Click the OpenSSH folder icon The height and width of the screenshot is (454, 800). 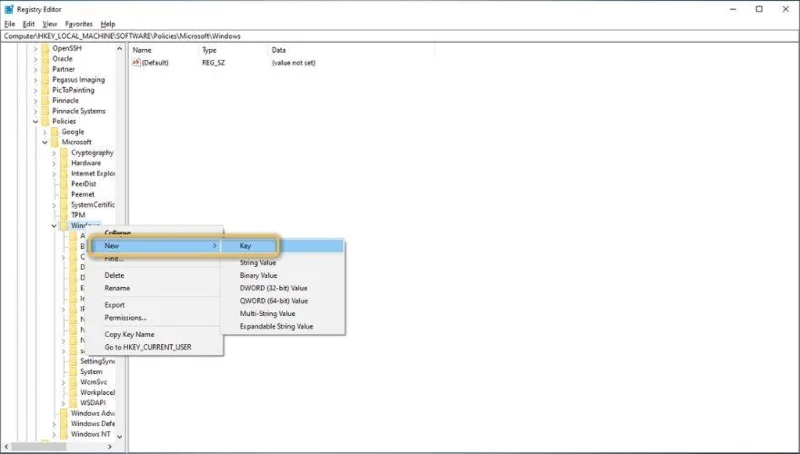[x=45, y=48]
